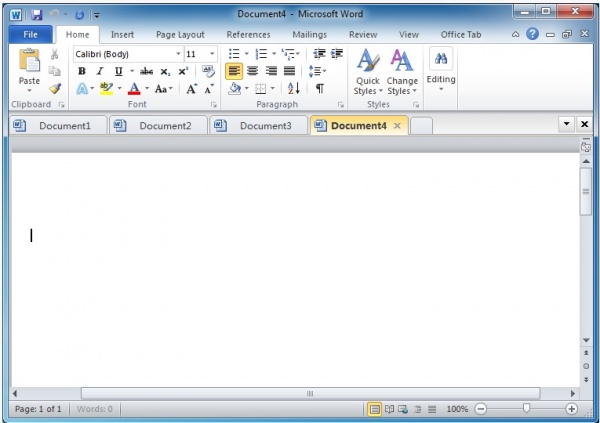Open Paragraph dialog launcher
600x423 pixels.
click(341, 105)
